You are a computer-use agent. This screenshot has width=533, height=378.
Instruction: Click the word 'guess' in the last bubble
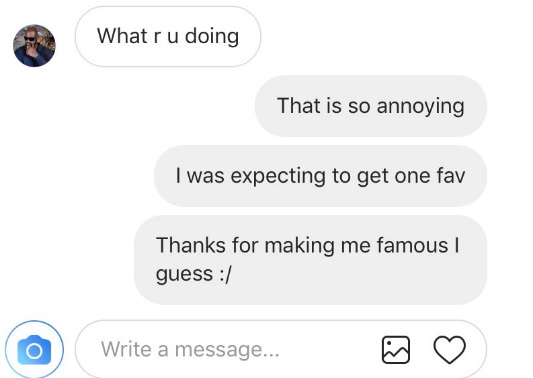184,274
